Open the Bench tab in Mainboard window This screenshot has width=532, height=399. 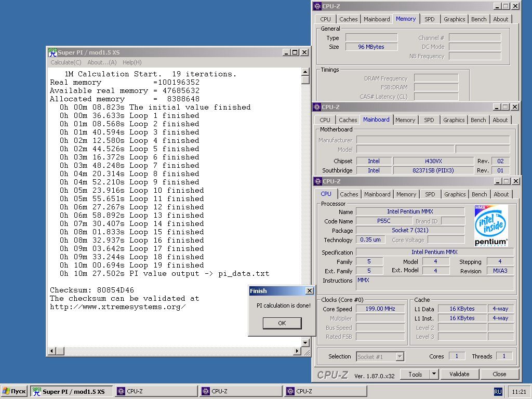coord(478,120)
